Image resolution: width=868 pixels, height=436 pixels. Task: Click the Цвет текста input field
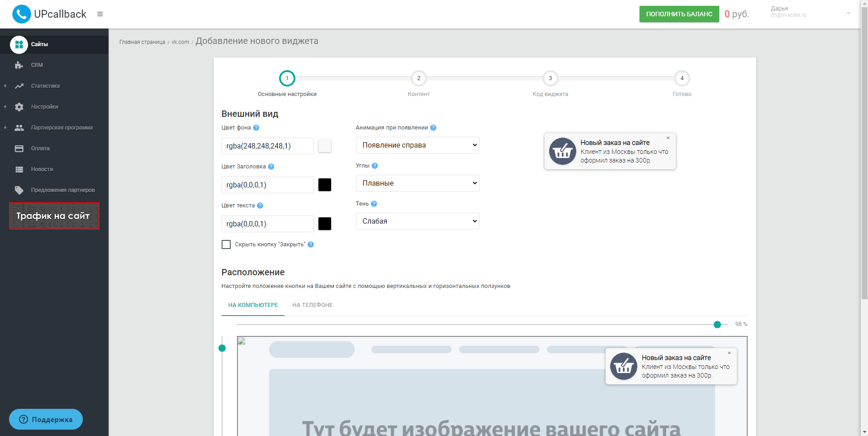pos(267,224)
